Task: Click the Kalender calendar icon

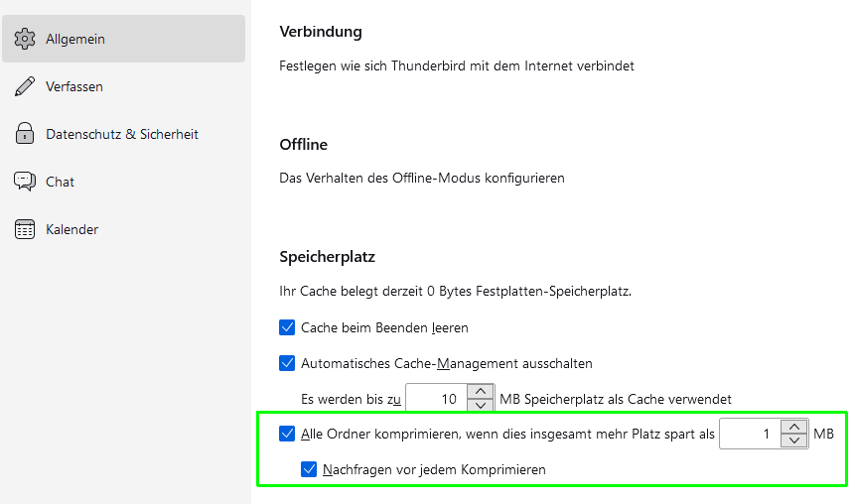Action: [x=25, y=229]
